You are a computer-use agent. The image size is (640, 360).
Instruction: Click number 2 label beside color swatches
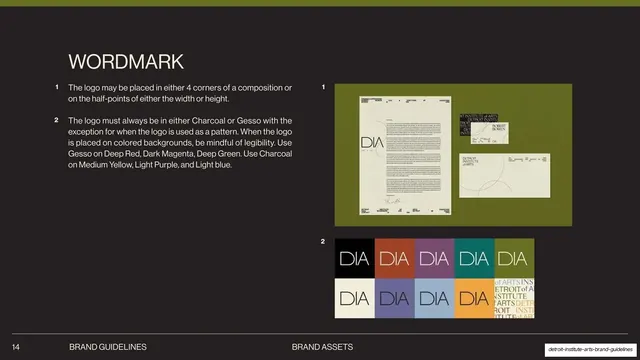tap(323, 242)
